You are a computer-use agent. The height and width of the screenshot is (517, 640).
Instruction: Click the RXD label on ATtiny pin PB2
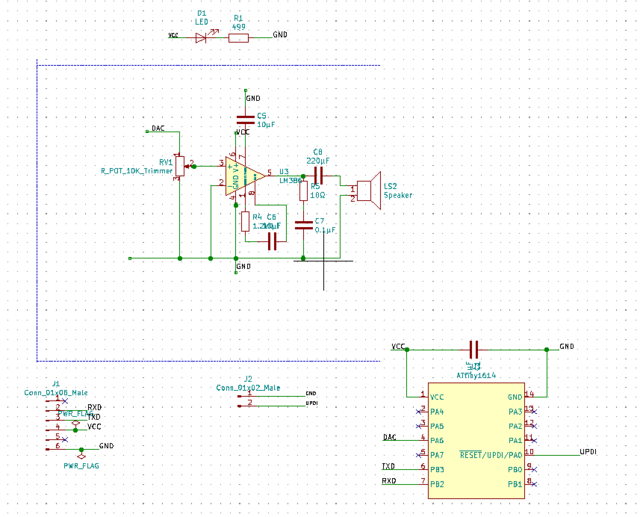[389, 481]
